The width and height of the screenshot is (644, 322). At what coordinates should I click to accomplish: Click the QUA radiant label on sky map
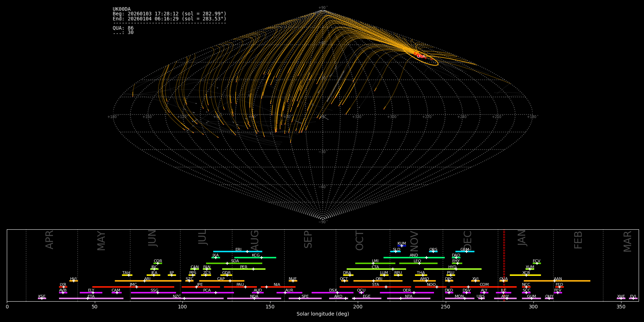pyautogui.click(x=421, y=57)
